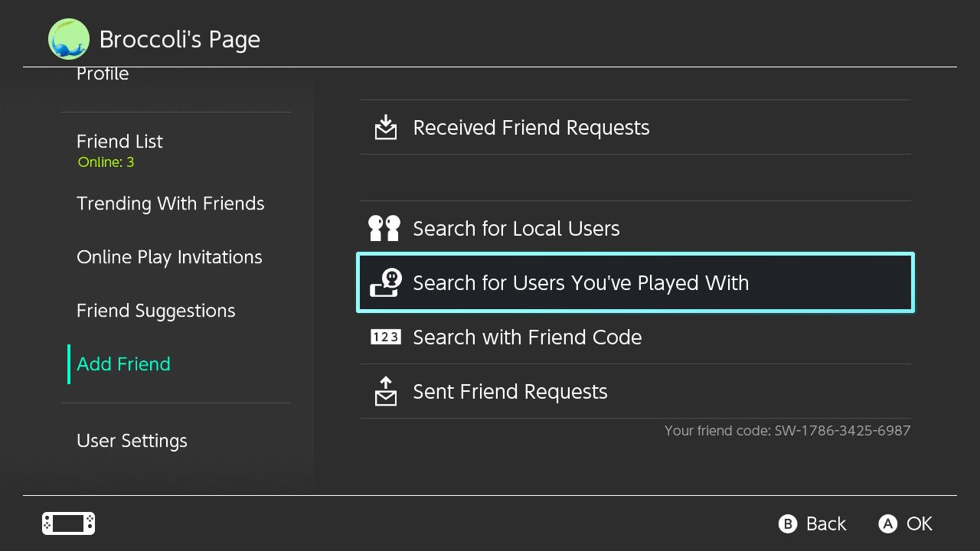Click the Received Friend Requests inbox icon
Screen dimensions: 980x551
point(386,127)
